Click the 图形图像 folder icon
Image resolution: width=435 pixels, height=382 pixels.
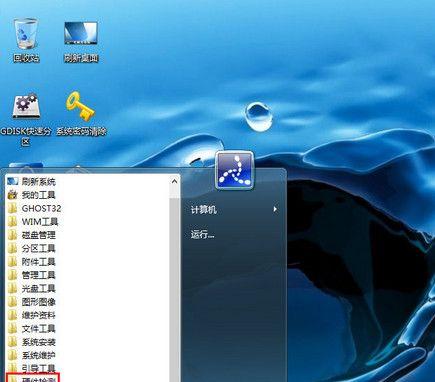click(12, 302)
